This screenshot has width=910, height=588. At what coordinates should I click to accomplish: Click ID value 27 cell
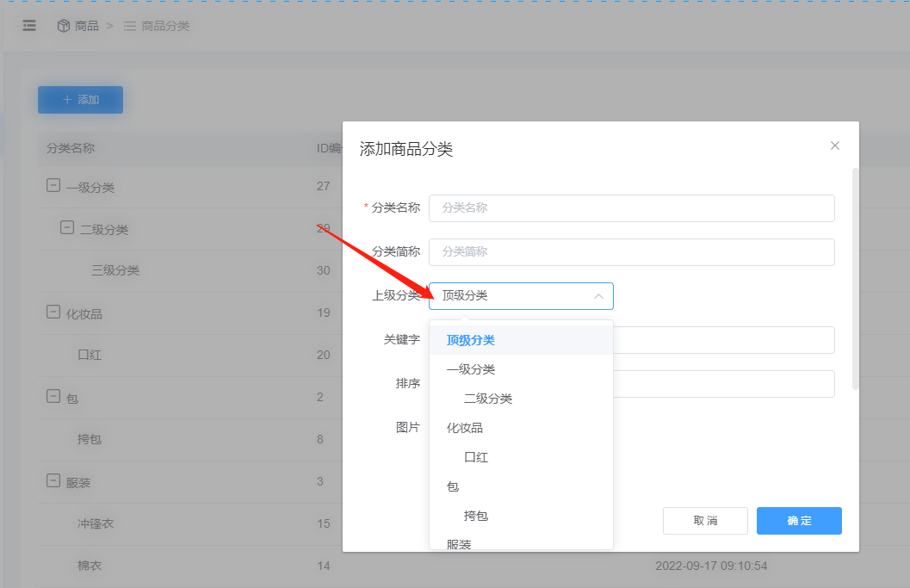[323, 186]
